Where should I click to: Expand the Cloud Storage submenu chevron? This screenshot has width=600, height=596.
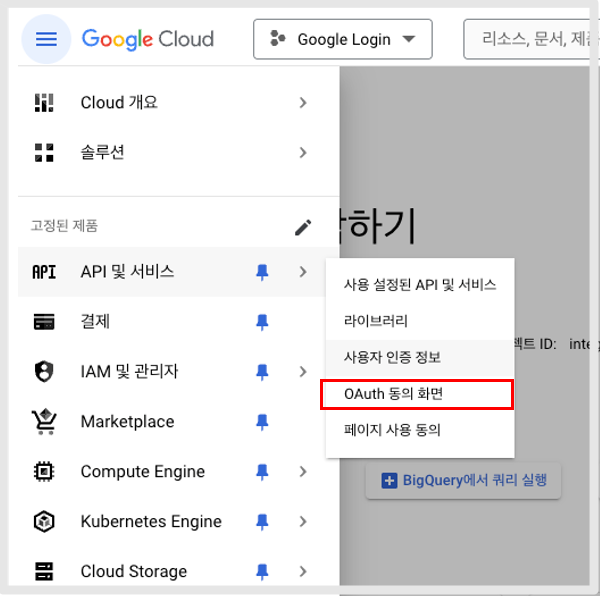pos(303,571)
